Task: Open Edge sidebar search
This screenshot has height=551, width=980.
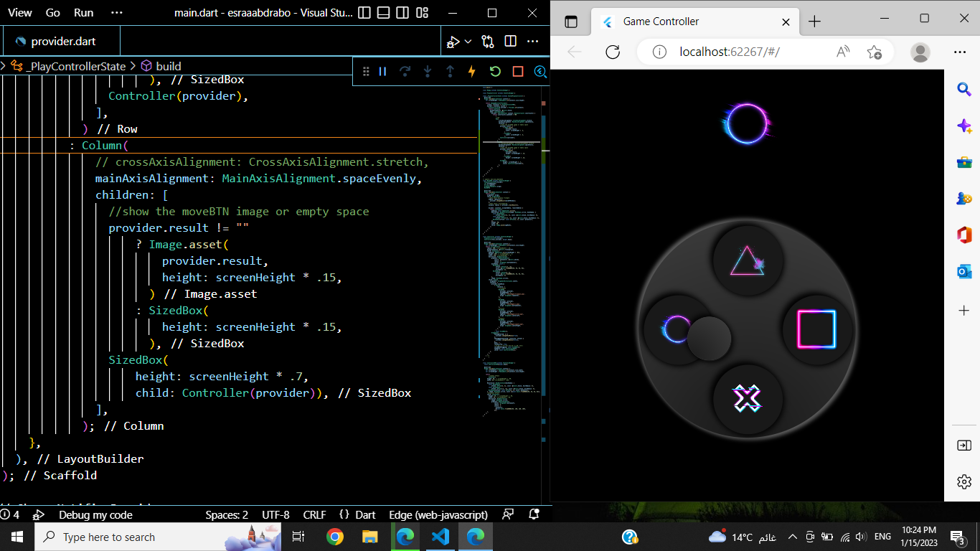Action: (x=964, y=89)
